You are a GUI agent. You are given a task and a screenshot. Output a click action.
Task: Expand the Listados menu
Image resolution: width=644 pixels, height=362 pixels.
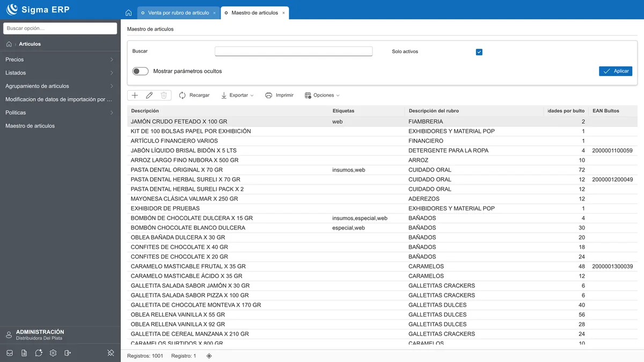coord(60,73)
